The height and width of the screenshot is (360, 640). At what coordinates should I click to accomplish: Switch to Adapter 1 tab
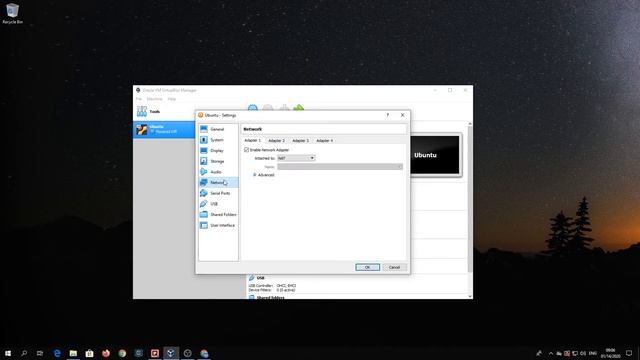pos(252,140)
